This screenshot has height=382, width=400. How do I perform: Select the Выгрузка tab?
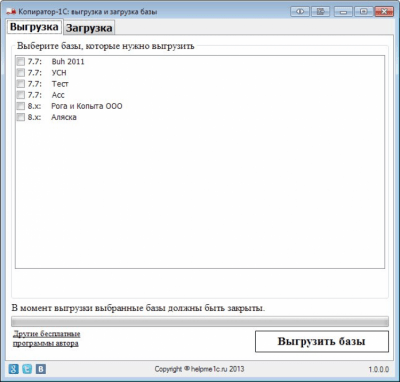[34, 27]
